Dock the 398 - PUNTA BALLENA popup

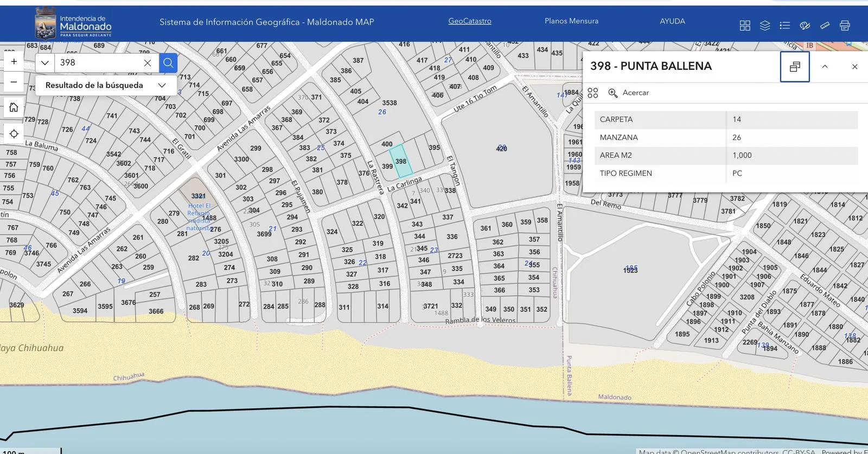click(795, 67)
